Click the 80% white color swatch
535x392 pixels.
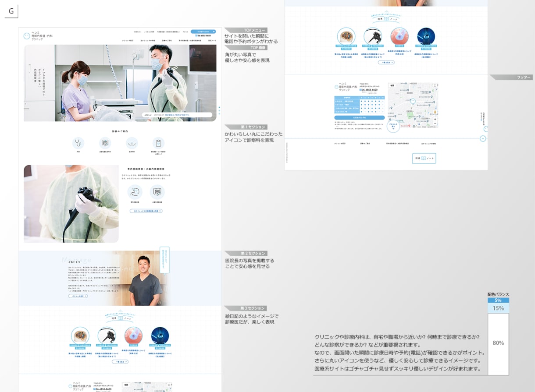[498, 344]
